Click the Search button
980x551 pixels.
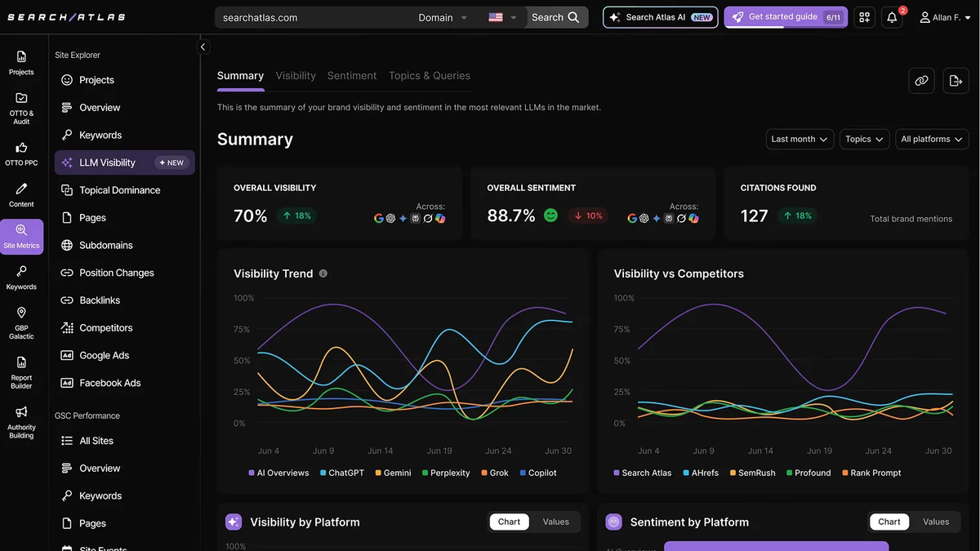(x=555, y=17)
